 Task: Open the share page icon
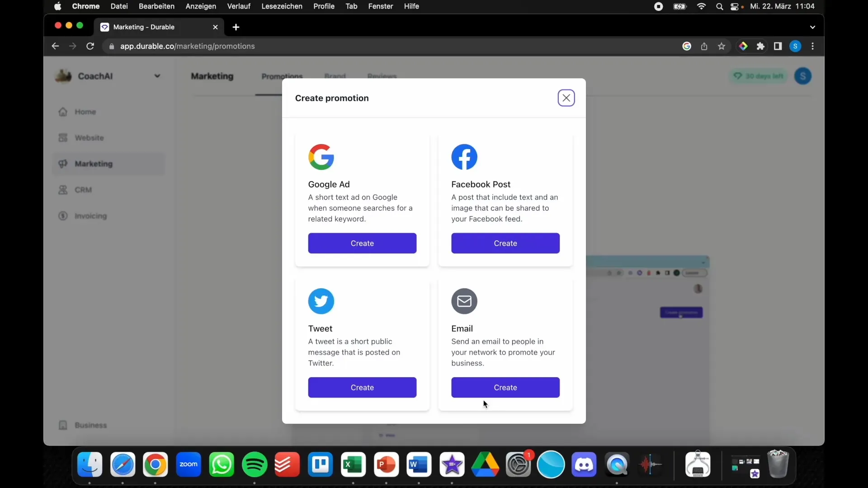(704, 46)
